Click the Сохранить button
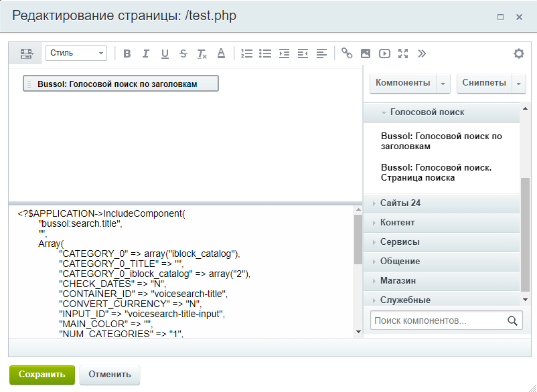 [x=42, y=375]
